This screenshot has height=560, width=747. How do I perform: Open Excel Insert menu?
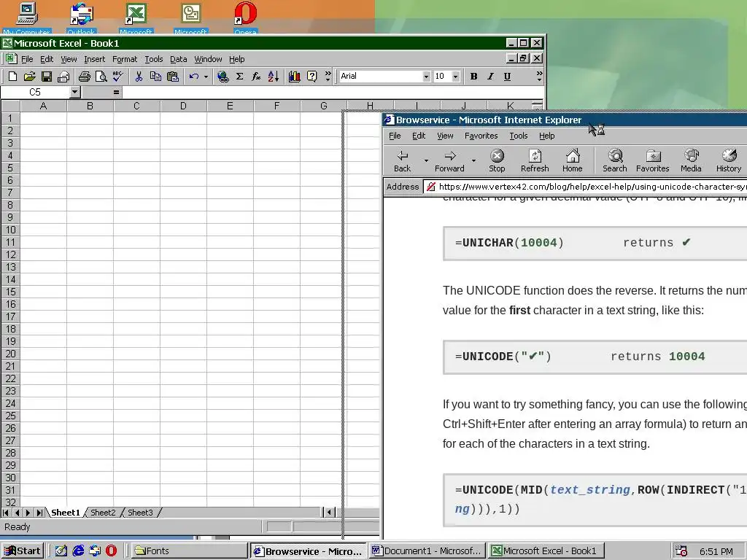coord(94,59)
